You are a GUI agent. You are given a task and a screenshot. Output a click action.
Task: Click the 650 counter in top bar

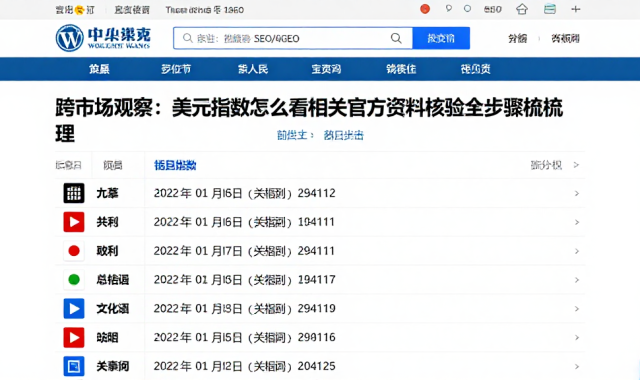(493, 9)
